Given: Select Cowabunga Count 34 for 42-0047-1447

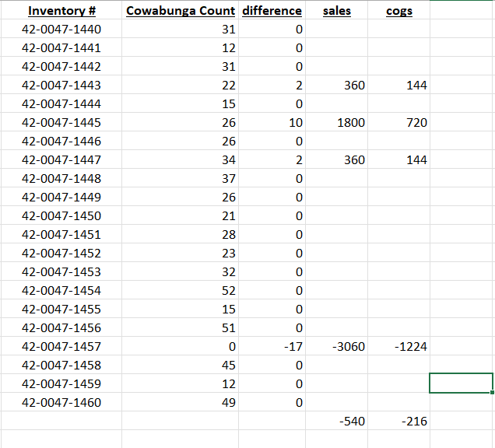Looking at the screenshot, I should (x=181, y=159).
